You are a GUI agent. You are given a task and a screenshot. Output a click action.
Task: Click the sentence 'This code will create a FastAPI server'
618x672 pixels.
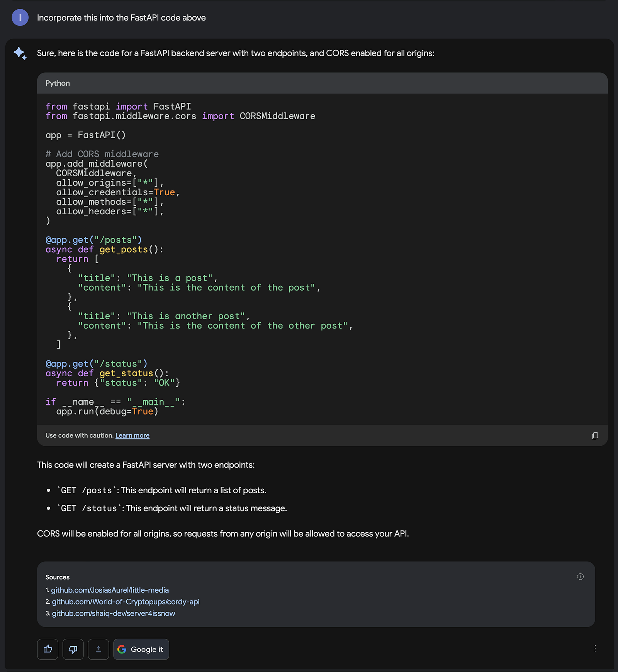coord(146,465)
